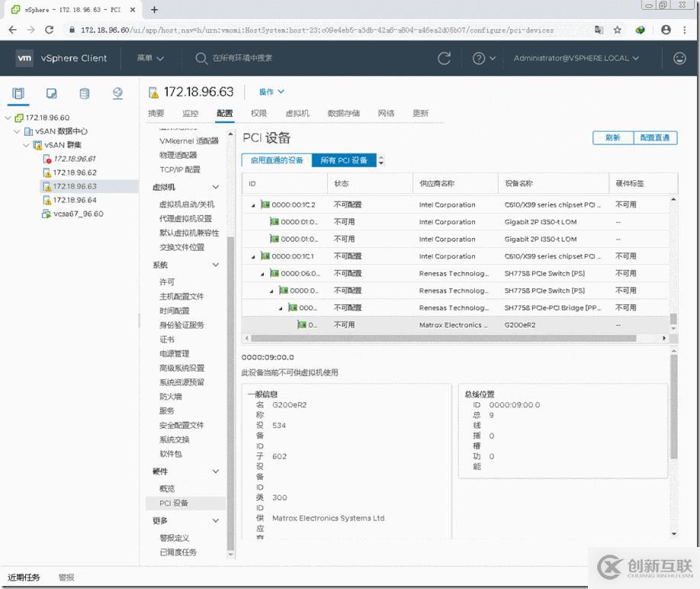Bookmark this page with the star icon
The width and height of the screenshot is (700, 589).
618,30
